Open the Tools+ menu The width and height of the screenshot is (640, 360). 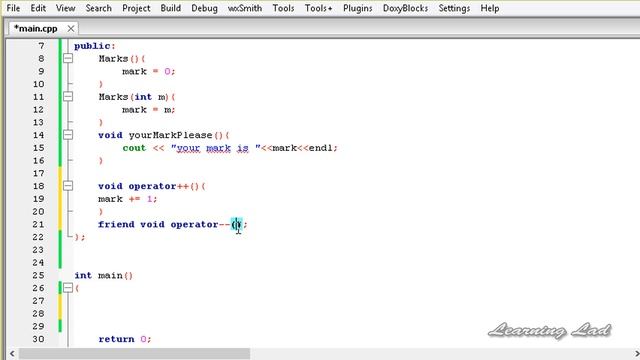point(318,8)
